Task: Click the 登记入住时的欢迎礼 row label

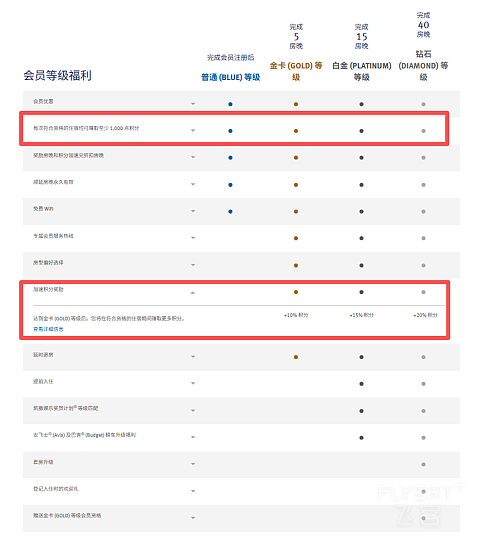Action: (x=56, y=488)
